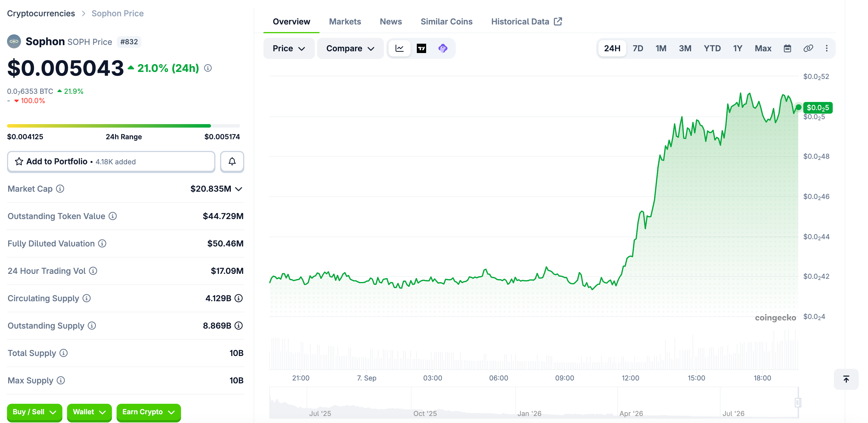
Task: Select the Max chart range
Action: (x=763, y=48)
